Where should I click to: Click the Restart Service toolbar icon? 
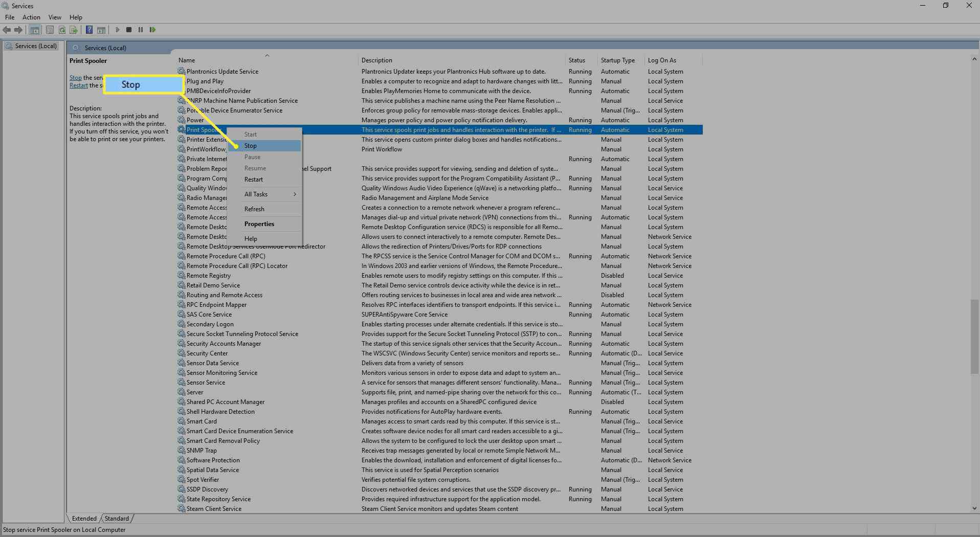(x=152, y=30)
